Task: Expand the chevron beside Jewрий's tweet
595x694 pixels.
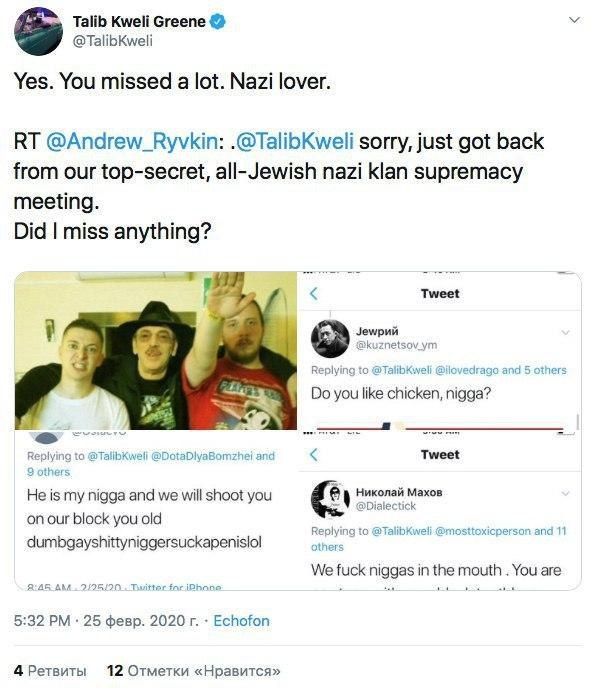Action: [x=565, y=332]
